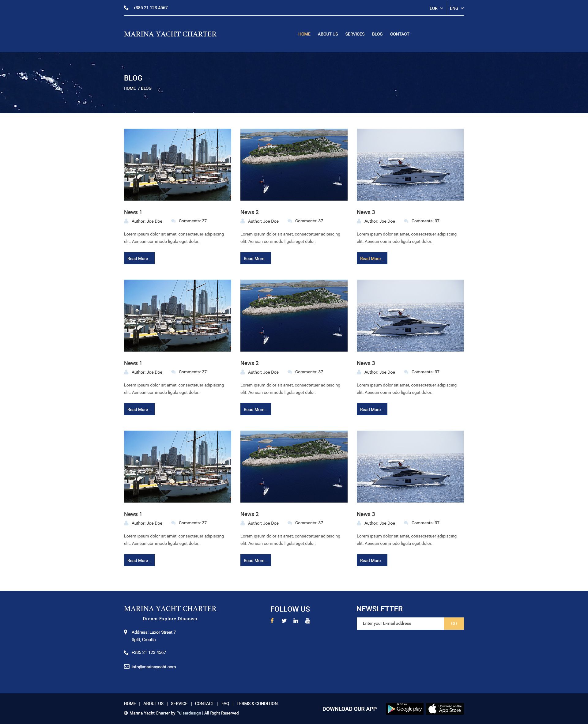Click the yellow GO newsletter button
Viewport: 588px width, 724px height.
click(454, 624)
